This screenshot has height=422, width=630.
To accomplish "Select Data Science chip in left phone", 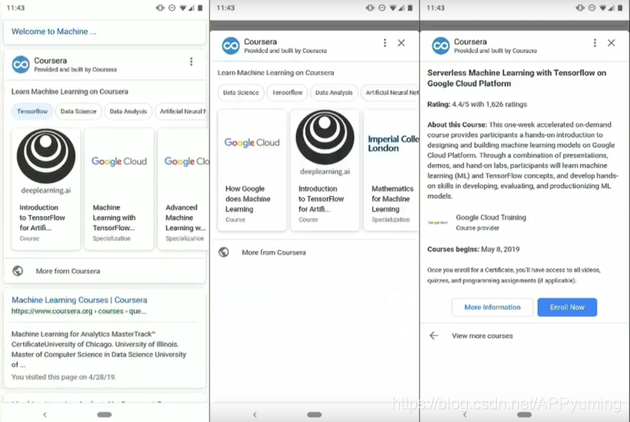I will (x=78, y=111).
